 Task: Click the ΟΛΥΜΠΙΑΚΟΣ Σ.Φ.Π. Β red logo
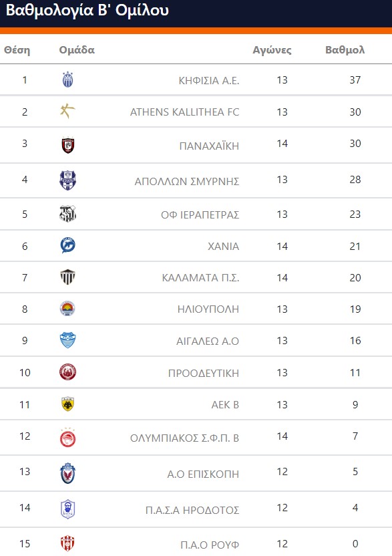click(67, 438)
